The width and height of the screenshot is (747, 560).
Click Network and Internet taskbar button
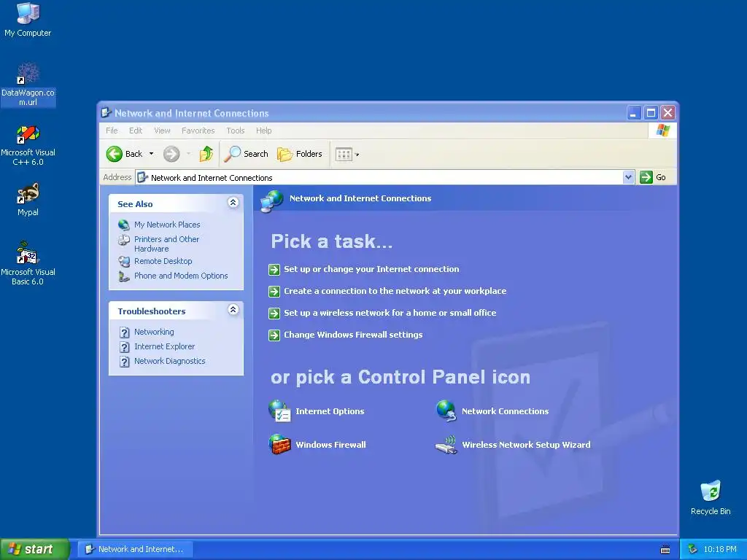point(135,549)
